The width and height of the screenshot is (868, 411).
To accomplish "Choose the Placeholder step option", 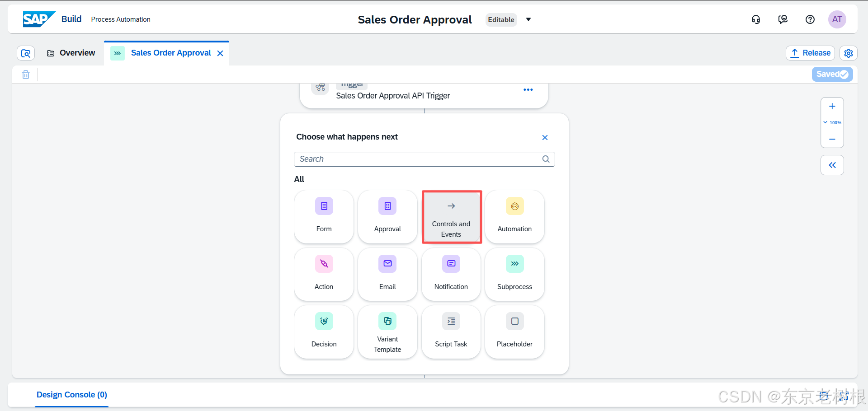I will click(514, 332).
